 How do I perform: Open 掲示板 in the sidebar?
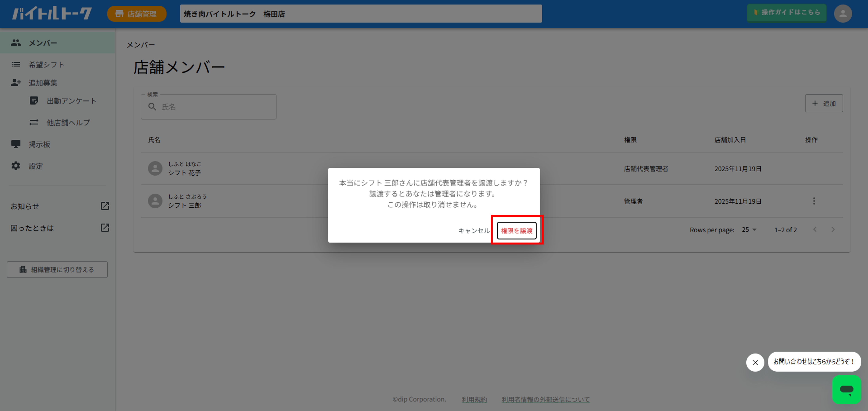39,144
